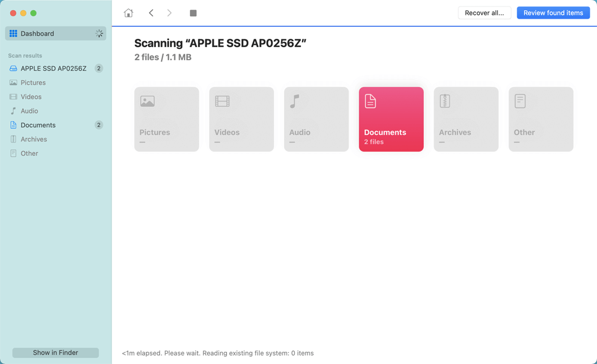Open the Documents card showing 2 files

391,119
